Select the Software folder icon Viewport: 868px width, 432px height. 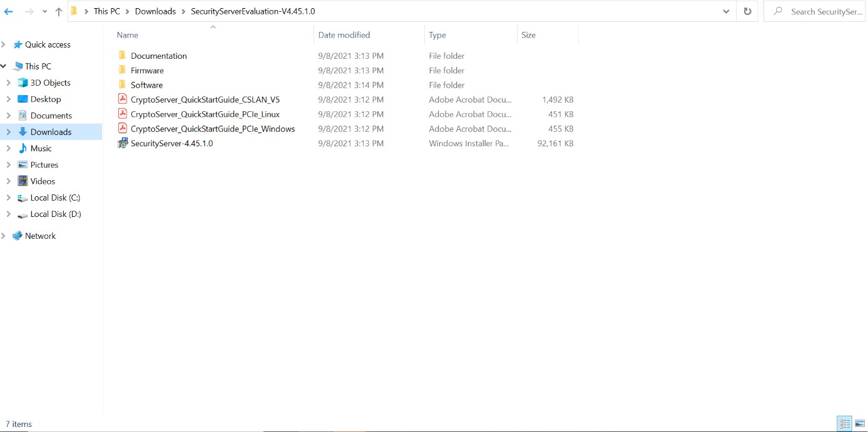pos(123,84)
